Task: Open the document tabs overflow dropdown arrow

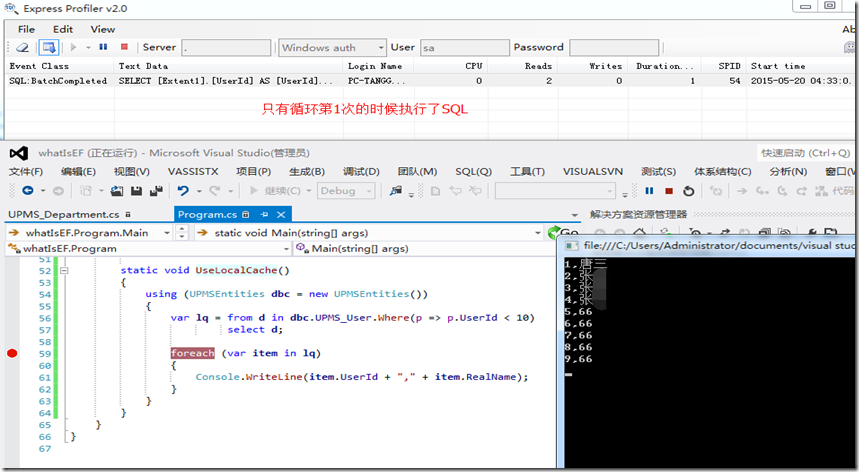Action: click(574, 215)
